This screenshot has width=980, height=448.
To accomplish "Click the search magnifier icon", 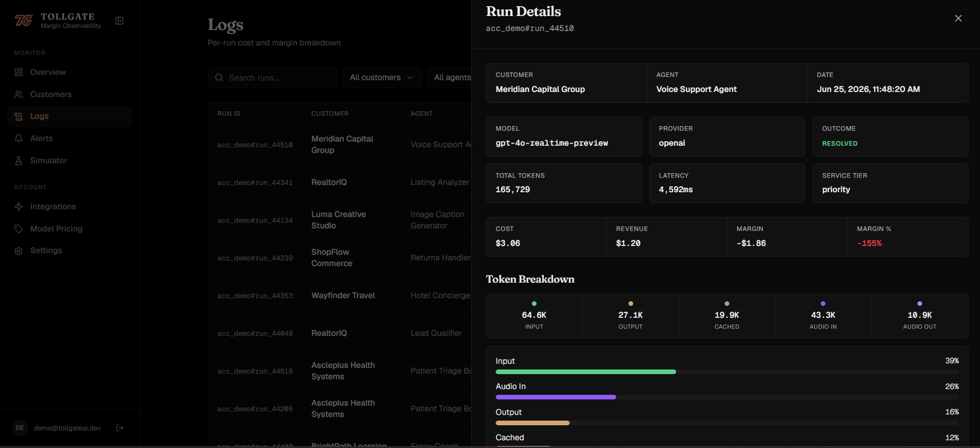I will pos(219,78).
